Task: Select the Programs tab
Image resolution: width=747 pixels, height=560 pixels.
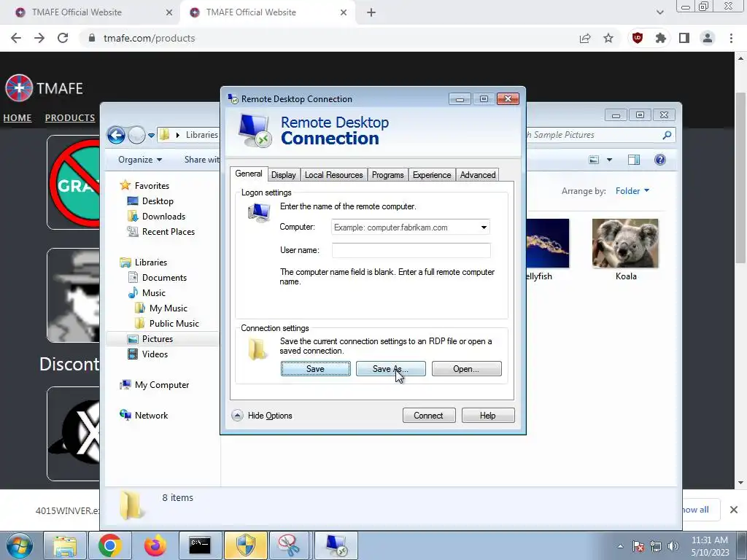Action: pos(388,175)
